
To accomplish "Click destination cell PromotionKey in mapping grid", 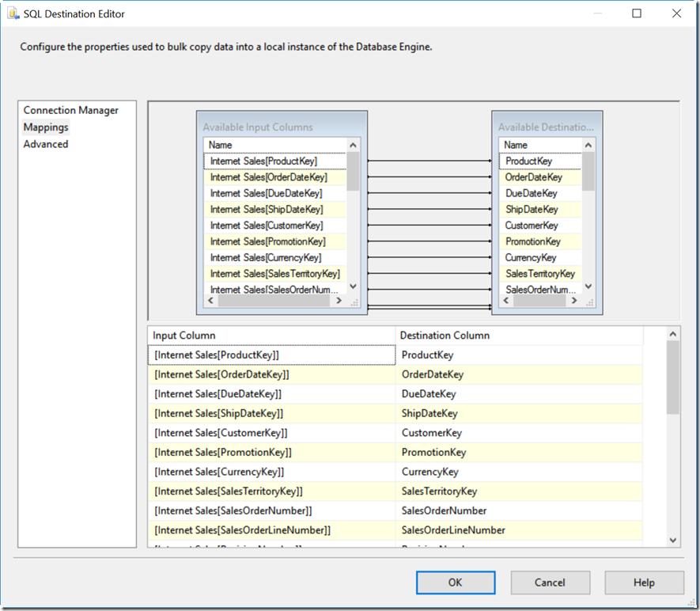I will pos(519,453).
